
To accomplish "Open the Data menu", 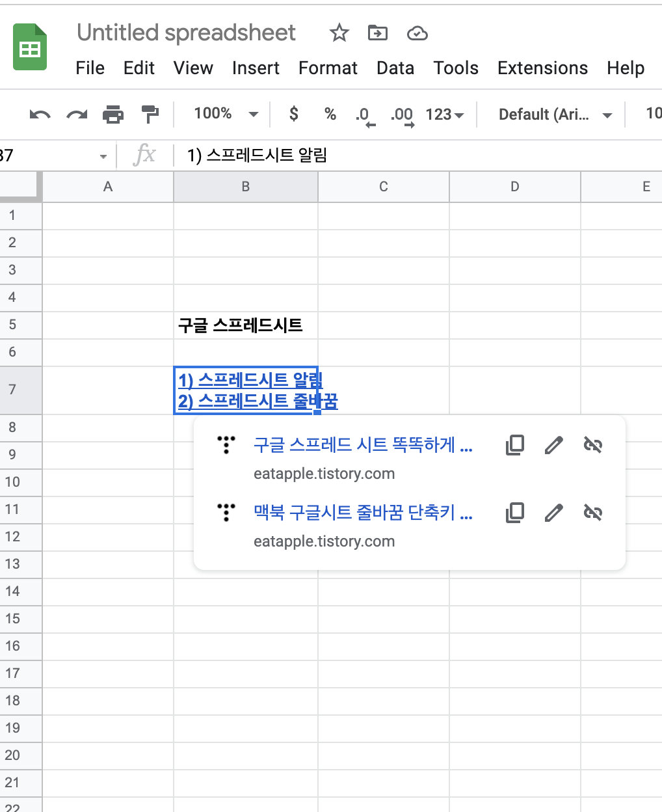I will click(395, 68).
